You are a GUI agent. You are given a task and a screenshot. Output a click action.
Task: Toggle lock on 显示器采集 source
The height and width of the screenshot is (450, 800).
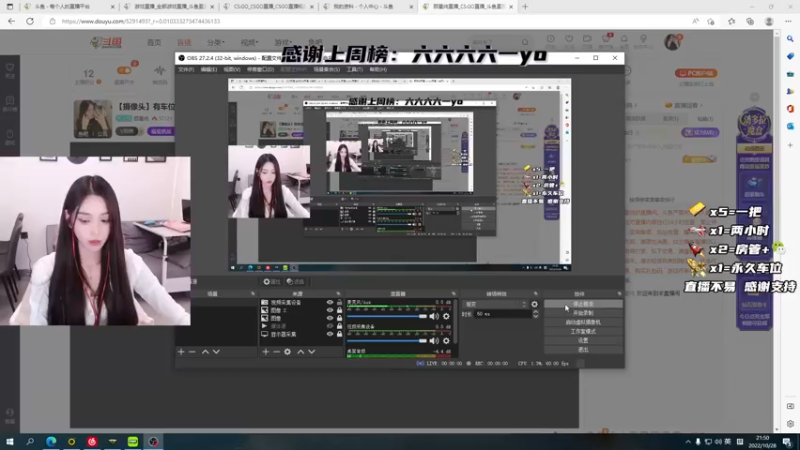point(339,334)
